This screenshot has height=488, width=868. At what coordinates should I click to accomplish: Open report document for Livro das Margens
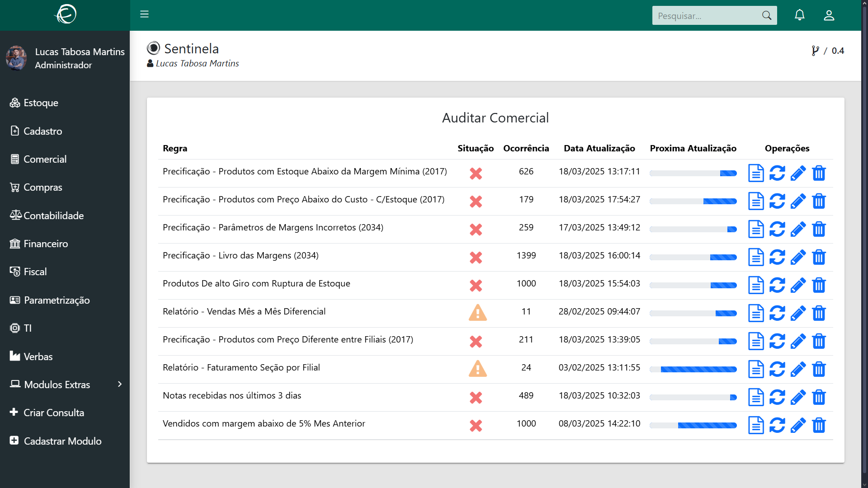[x=755, y=257]
